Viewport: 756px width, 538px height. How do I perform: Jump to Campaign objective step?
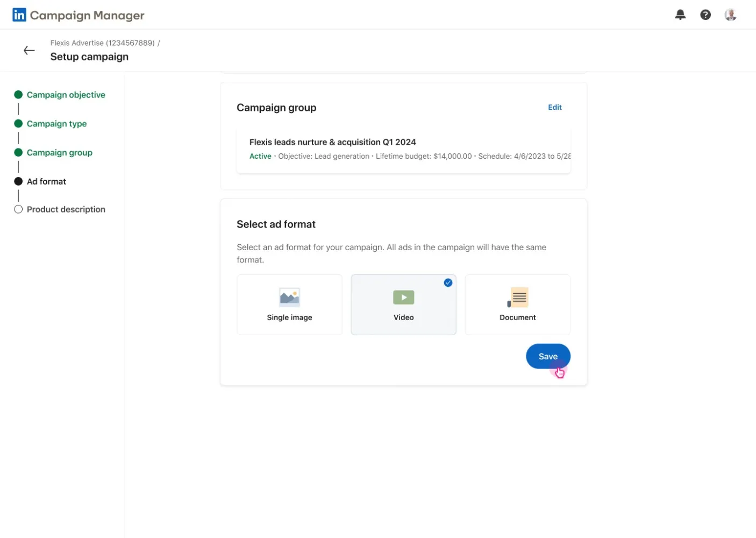66,95
